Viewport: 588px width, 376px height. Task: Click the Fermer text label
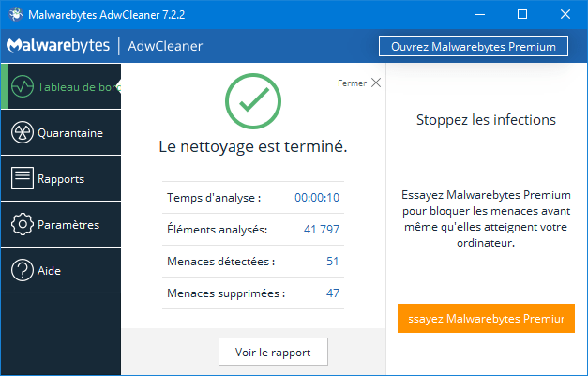point(352,83)
